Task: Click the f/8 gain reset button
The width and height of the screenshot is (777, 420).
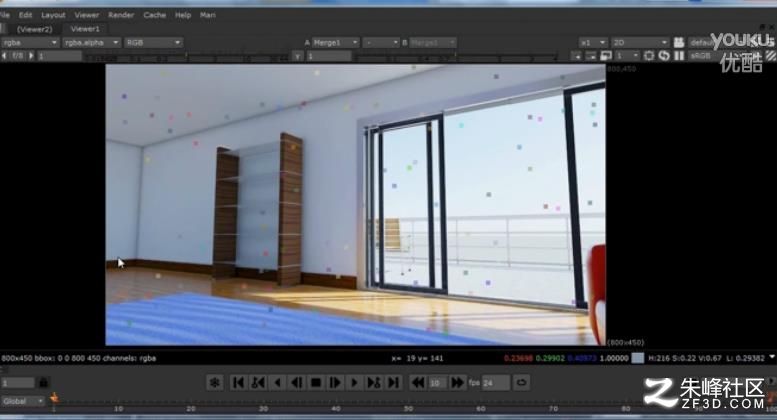Action: (x=18, y=56)
